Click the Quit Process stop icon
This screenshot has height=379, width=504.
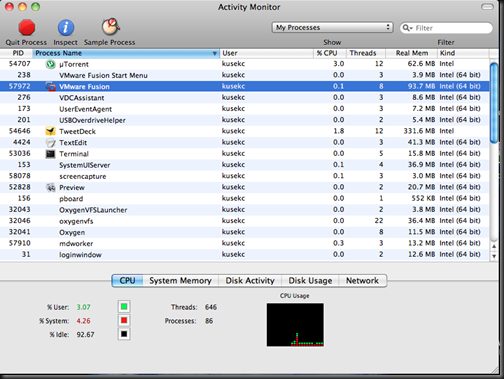pyautogui.click(x=26, y=28)
